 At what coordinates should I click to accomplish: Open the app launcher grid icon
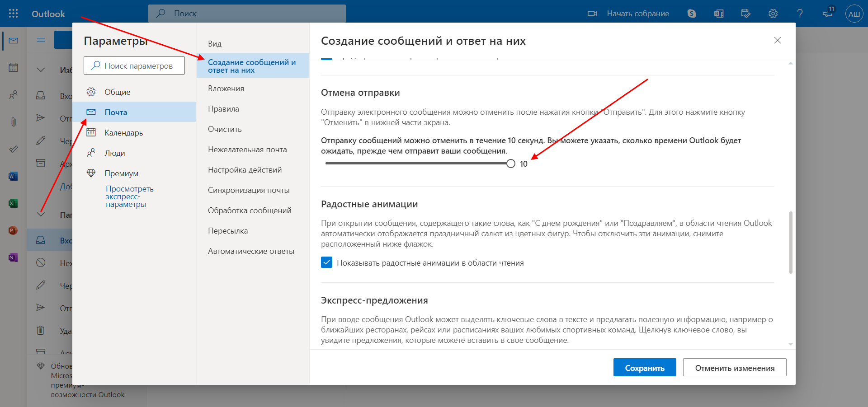[x=14, y=14]
